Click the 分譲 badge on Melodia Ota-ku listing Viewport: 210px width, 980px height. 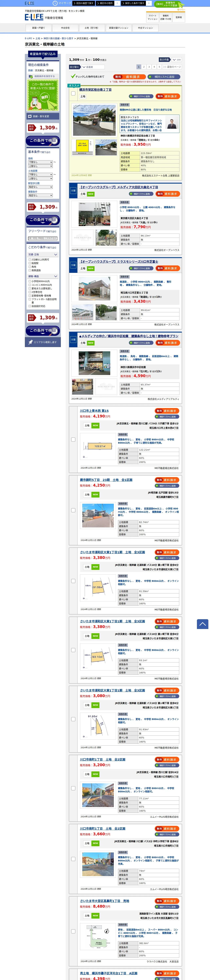tap(73, 191)
